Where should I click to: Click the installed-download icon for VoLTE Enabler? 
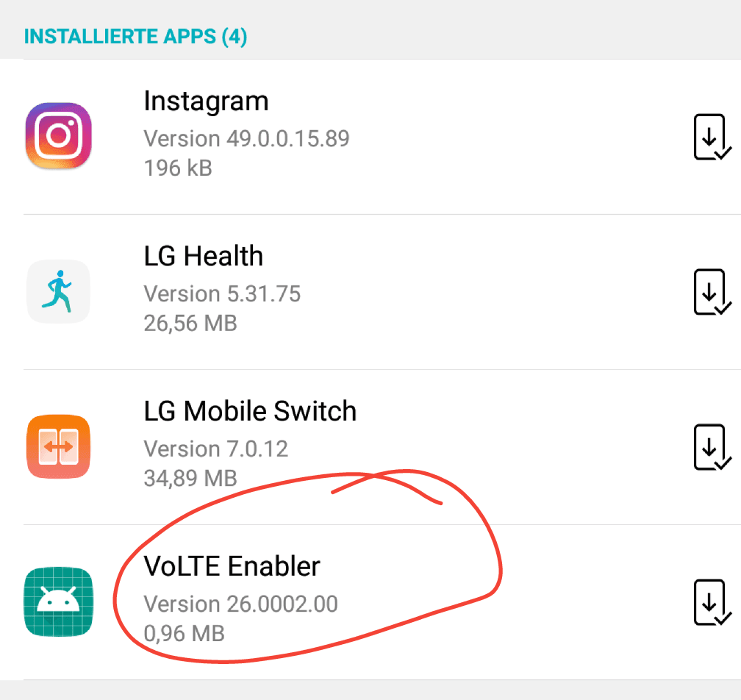click(712, 602)
